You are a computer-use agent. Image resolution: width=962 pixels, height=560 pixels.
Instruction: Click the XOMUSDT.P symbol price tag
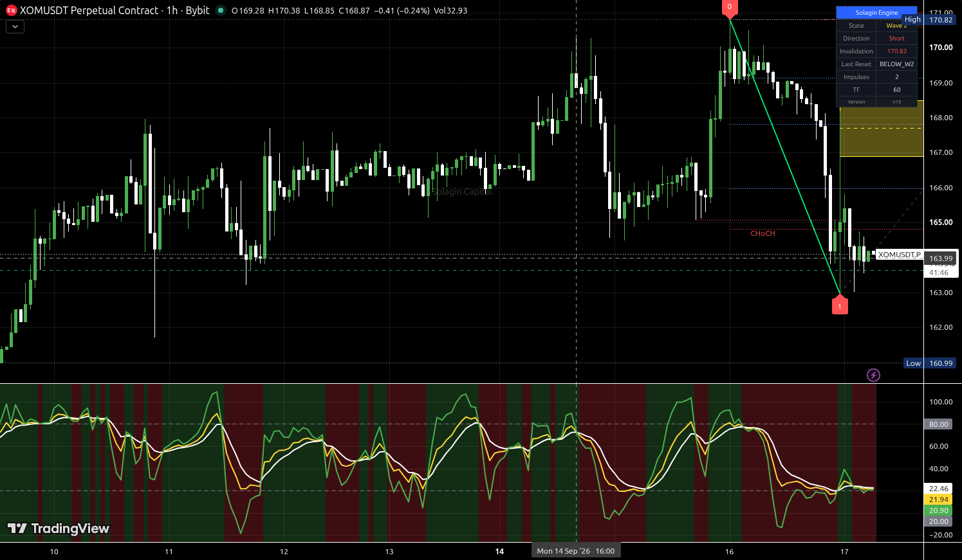899,255
